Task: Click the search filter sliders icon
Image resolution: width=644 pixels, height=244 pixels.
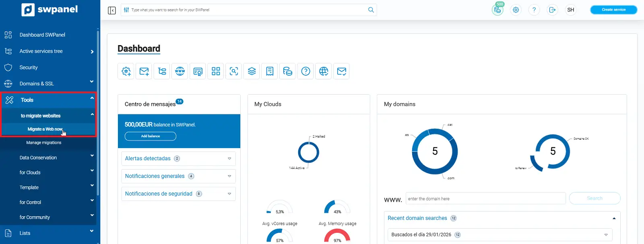Action: [126, 10]
